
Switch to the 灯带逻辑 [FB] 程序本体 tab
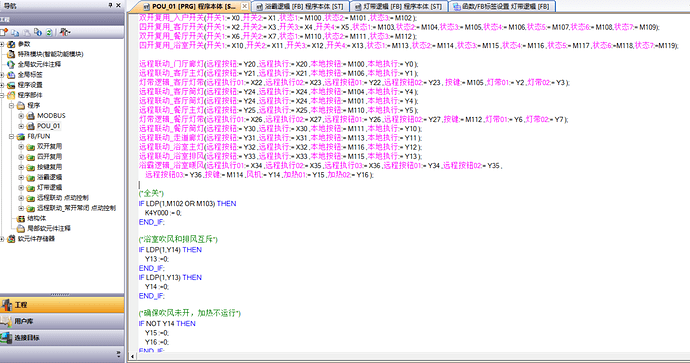tap(399, 7)
